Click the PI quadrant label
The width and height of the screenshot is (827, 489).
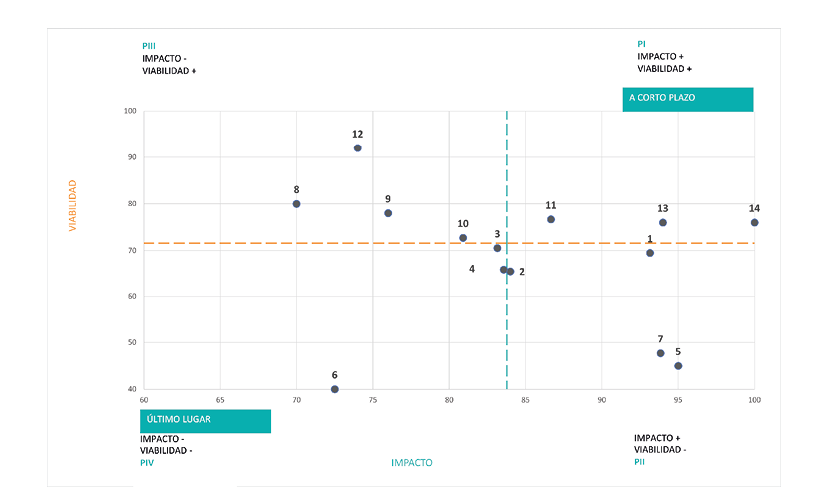(x=641, y=44)
